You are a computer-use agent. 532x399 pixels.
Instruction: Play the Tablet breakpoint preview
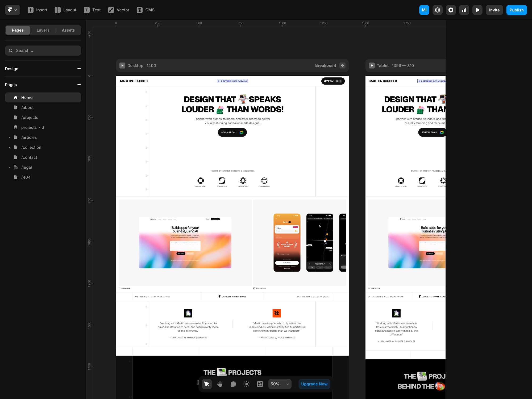coord(372,65)
